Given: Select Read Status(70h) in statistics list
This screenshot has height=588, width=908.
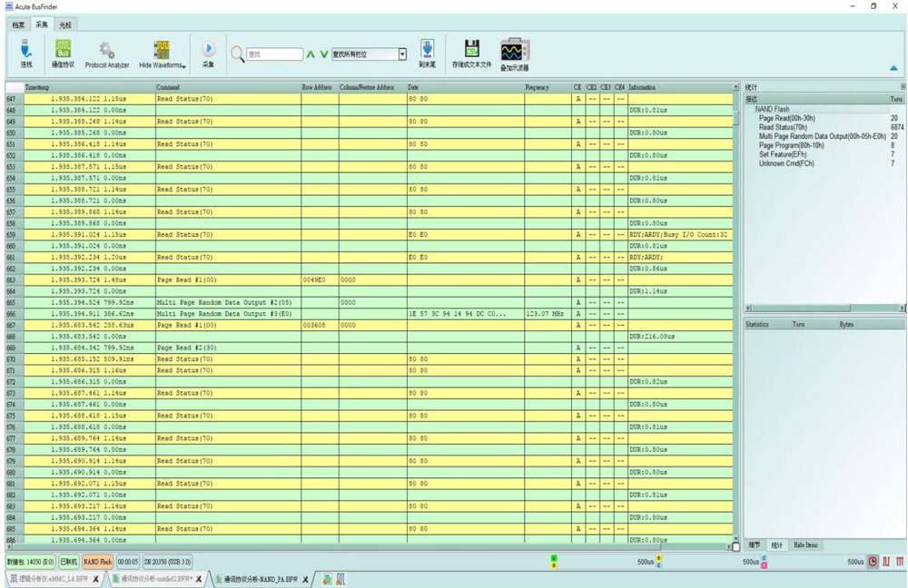Looking at the screenshot, I should [x=783, y=127].
